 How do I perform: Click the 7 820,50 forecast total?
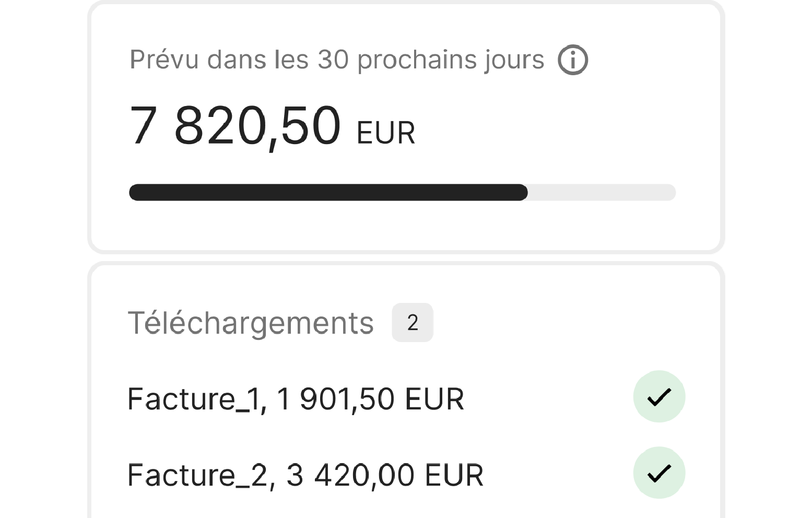(x=235, y=125)
